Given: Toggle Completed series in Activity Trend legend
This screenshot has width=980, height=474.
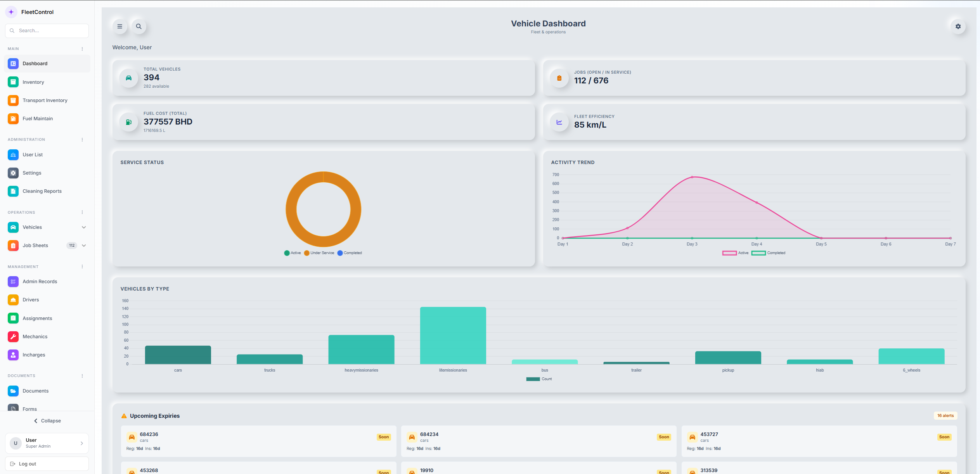Looking at the screenshot, I should coord(768,253).
